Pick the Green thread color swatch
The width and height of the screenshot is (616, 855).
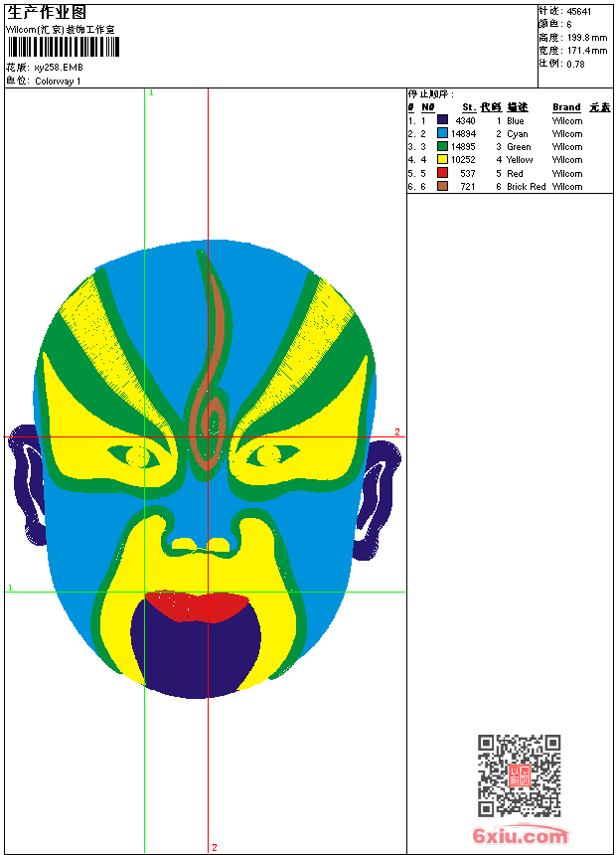(x=443, y=146)
